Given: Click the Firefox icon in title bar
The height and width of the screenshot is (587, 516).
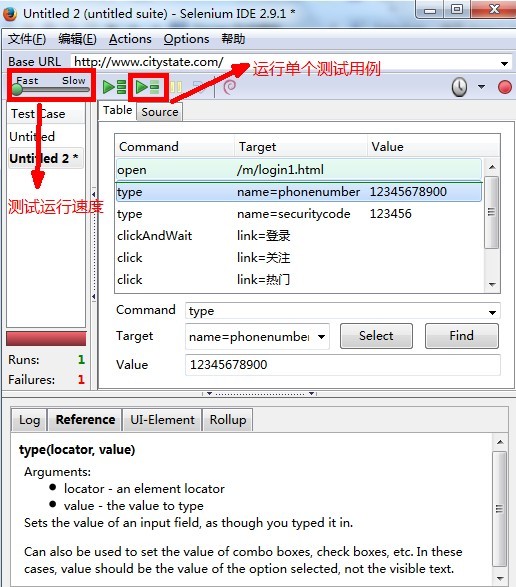Looking at the screenshot, I should [10, 14].
